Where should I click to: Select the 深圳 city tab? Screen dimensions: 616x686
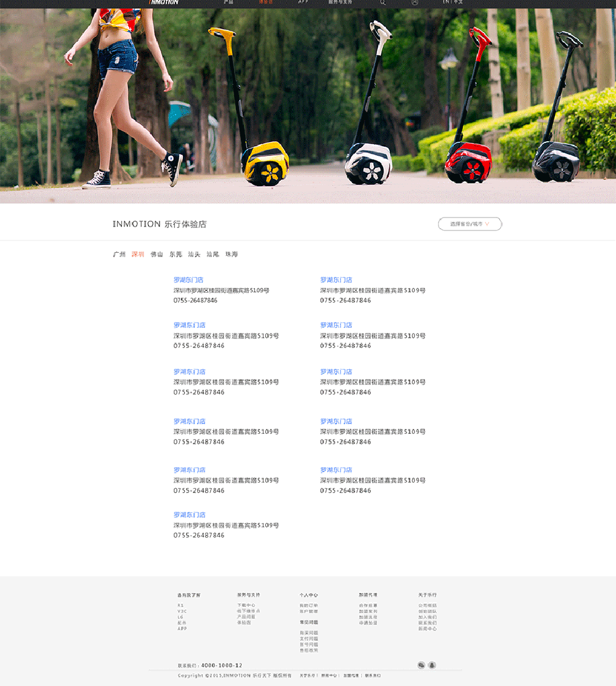pyautogui.click(x=138, y=254)
